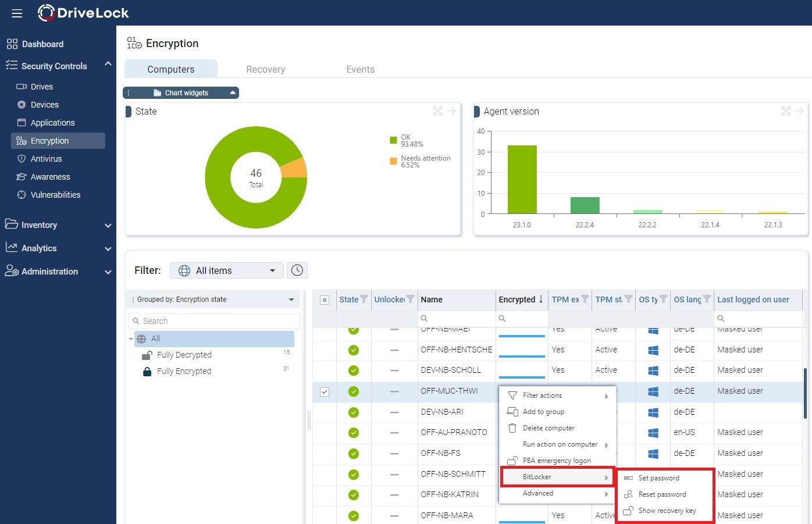Choose PBA emergency logon menu item
812x524 pixels.
click(x=557, y=461)
